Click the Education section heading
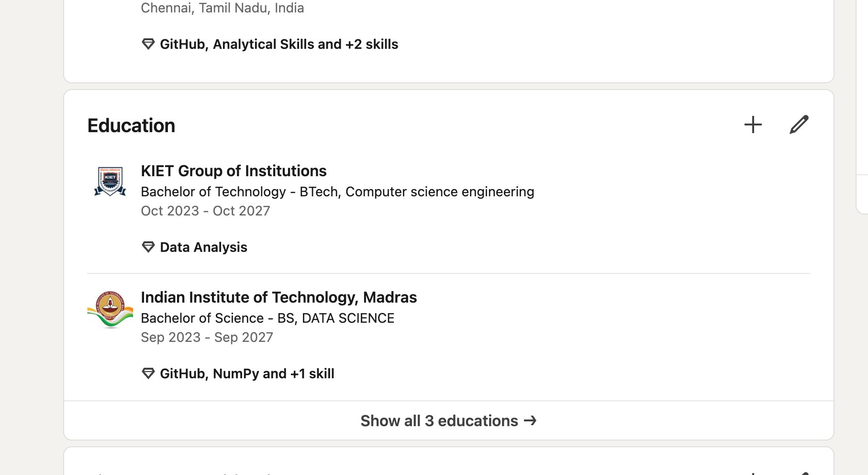Image resolution: width=868 pixels, height=475 pixels. pos(131,125)
